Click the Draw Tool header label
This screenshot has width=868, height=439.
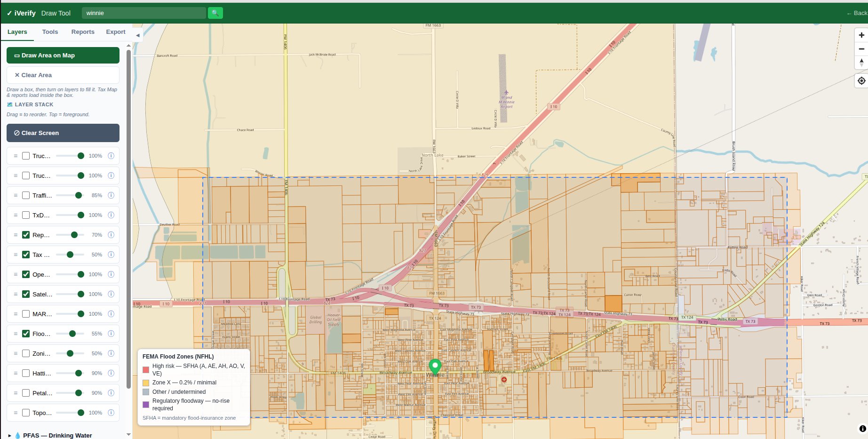coord(56,13)
